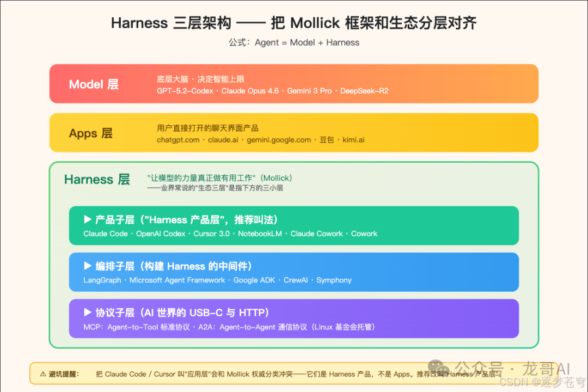Click the play triangle before 编排子层
This screenshot has height=392, width=588.
coord(88,266)
